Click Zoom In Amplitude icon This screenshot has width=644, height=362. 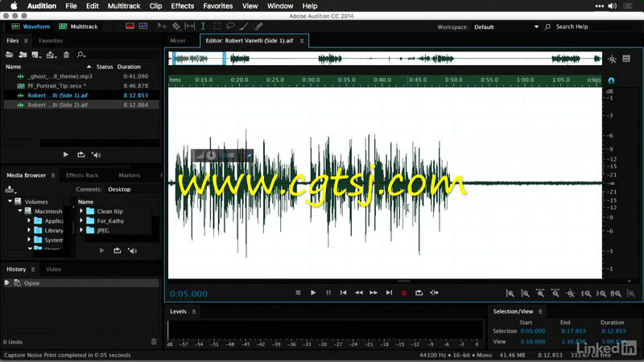(x=510, y=293)
